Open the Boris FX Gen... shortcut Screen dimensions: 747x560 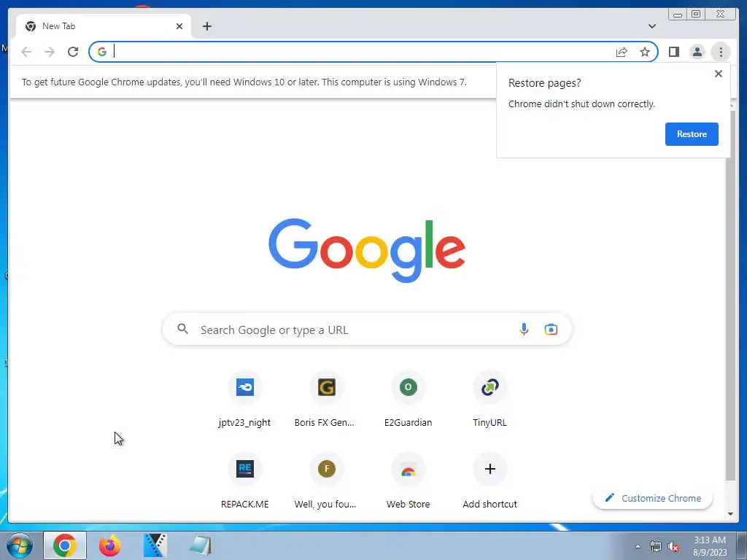point(326,400)
